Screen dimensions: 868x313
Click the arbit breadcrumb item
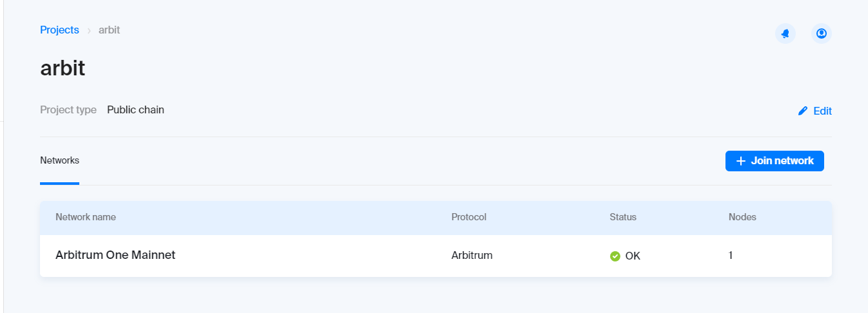click(x=109, y=30)
